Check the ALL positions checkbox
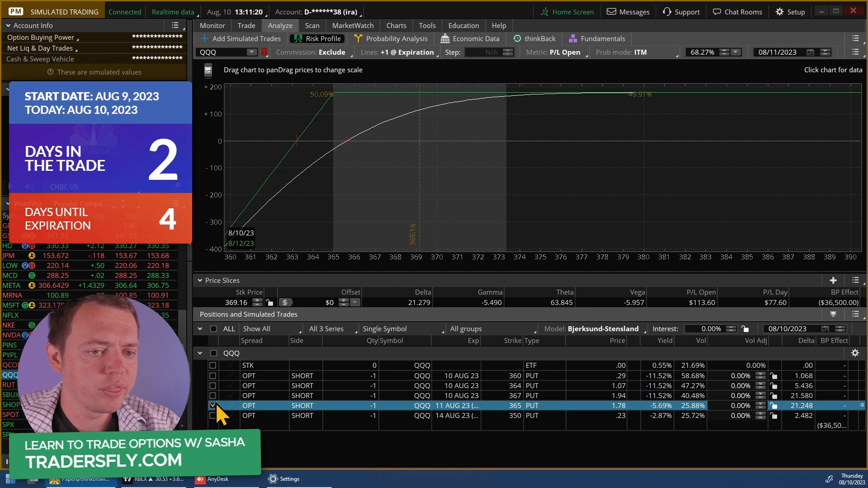 [x=214, y=329]
